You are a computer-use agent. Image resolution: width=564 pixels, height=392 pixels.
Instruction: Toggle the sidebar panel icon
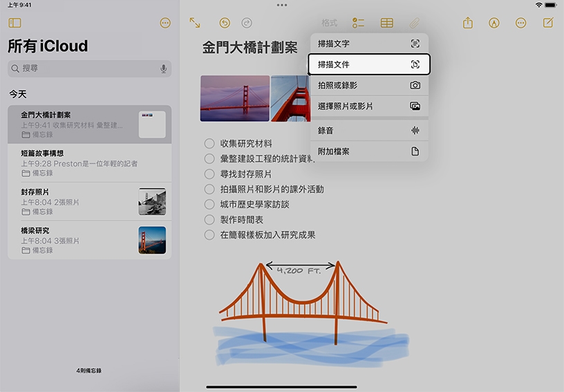coord(15,23)
